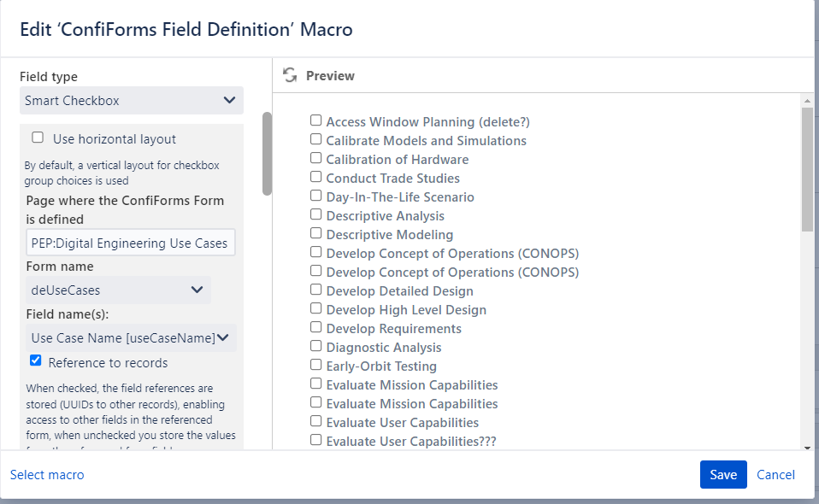Enable the Use horizontal layout option

[37, 137]
